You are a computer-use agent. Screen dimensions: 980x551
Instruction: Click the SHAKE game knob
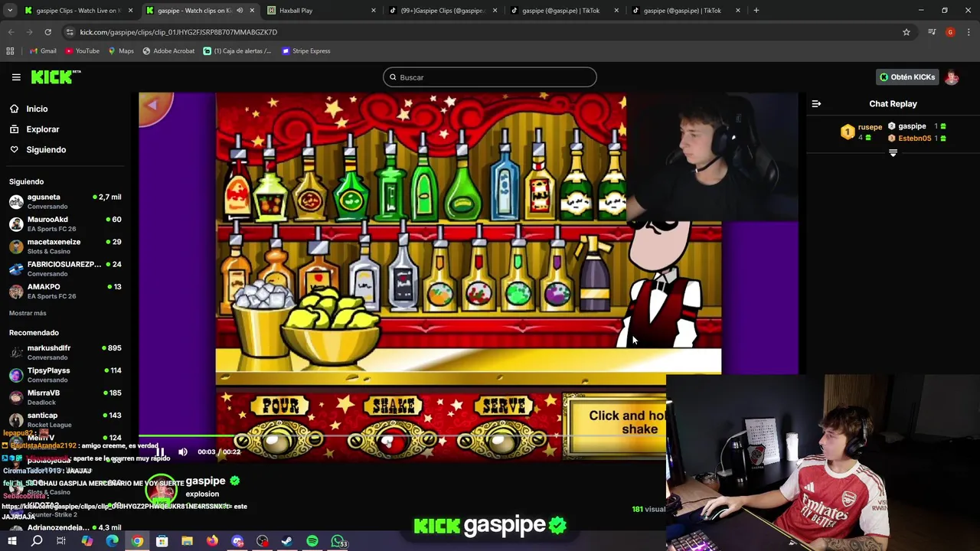pyautogui.click(x=392, y=440)
